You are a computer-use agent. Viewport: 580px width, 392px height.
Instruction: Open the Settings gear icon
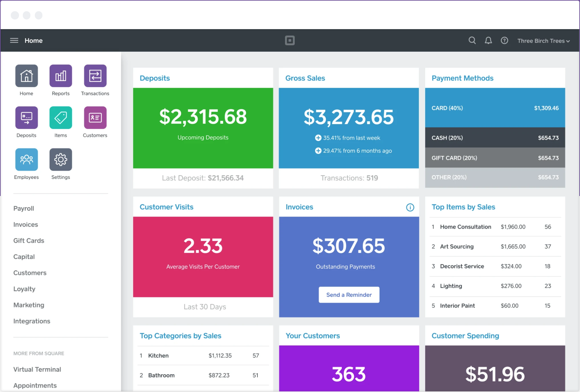point(61,159)
